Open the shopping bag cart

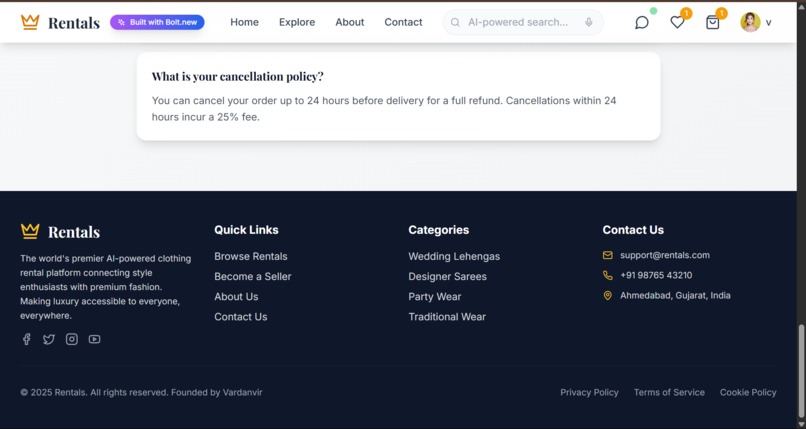pos(712,22)
